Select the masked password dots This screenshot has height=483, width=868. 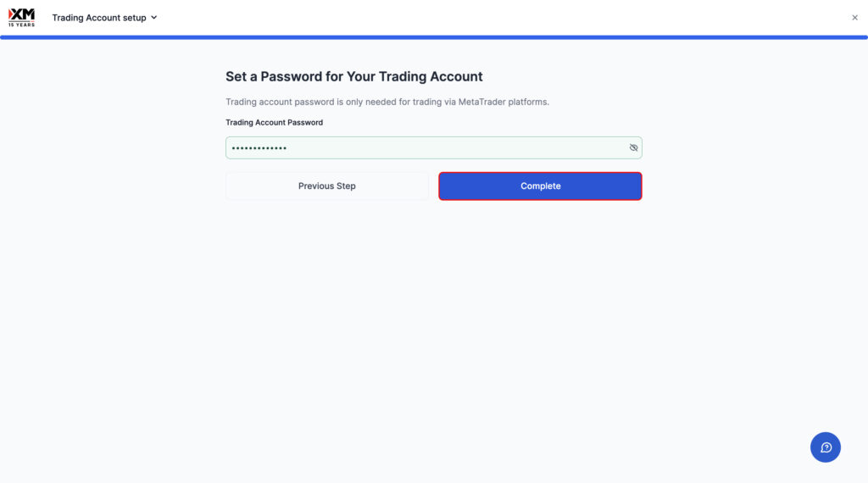click(259, 148)
